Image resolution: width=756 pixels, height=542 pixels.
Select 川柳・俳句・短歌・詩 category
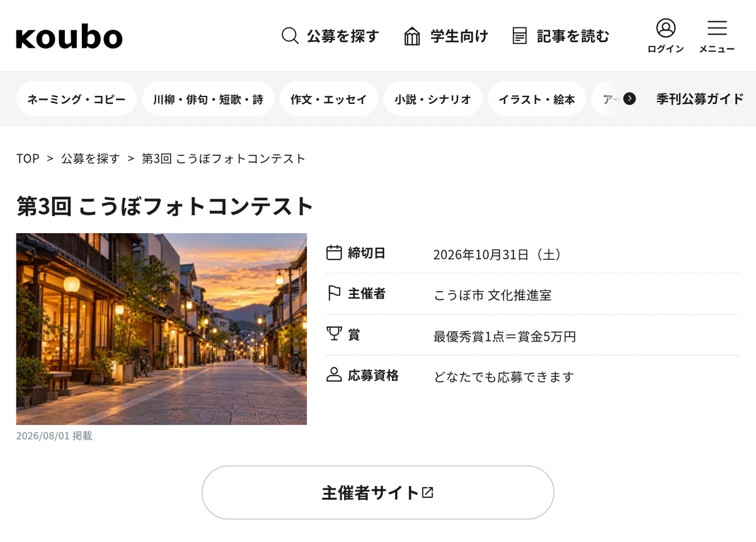pos(208,99)
